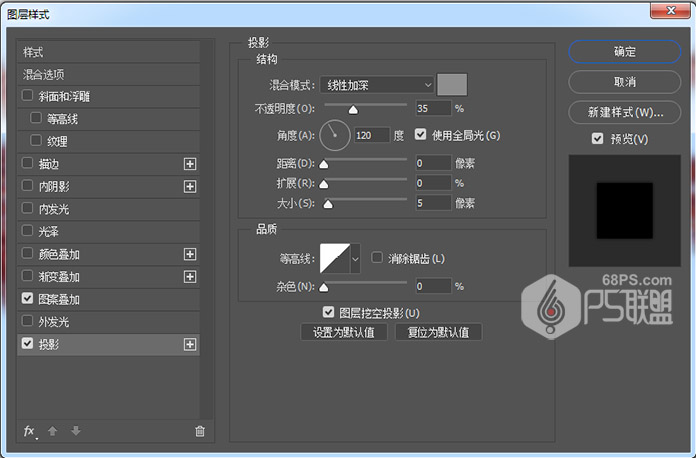Click the 等高线 contour thumbnail
696x458 pixels.
335,258
